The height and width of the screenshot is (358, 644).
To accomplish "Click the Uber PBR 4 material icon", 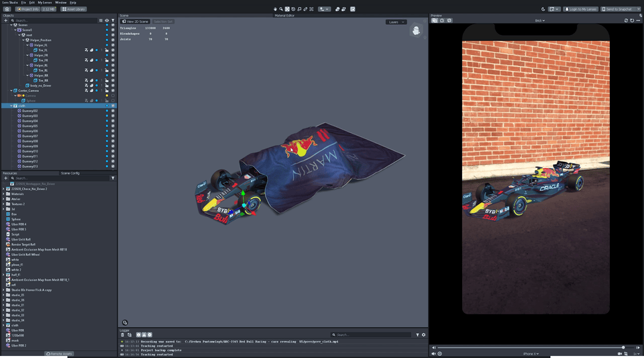I will (x=8, y=224).
